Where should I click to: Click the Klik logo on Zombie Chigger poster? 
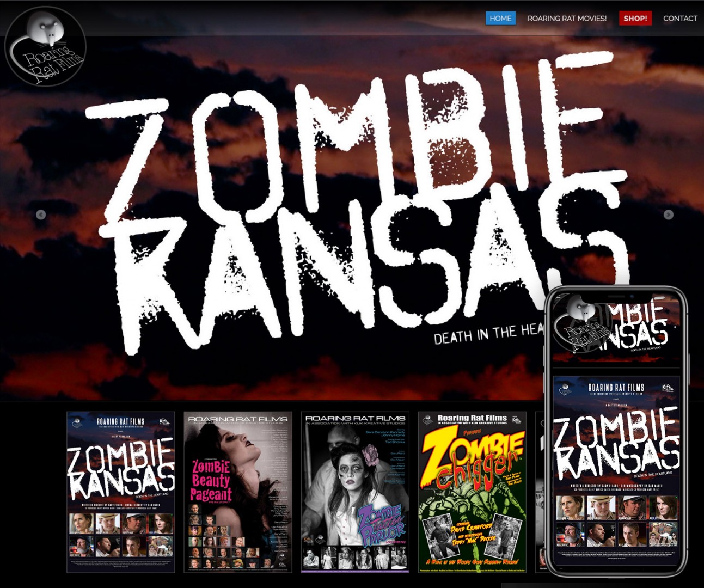tap(516, 419)
